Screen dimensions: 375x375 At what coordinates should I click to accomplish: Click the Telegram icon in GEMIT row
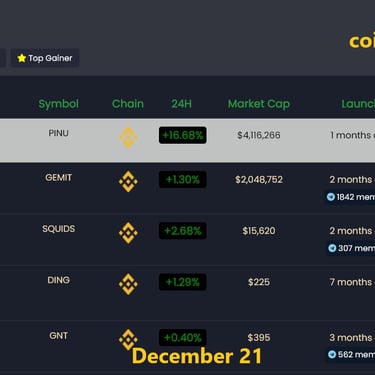(x=331, y=197)
